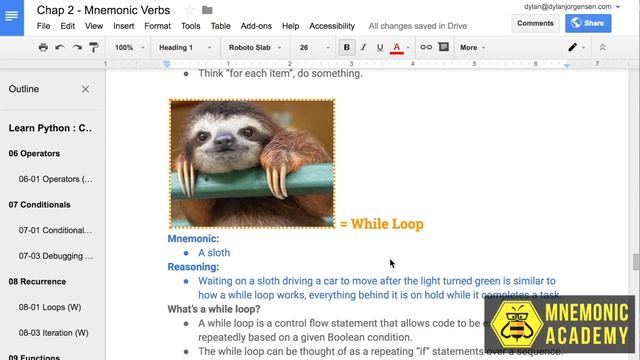Click the blue Share button
The width and height of the screenshot is (640, 360).
[x=588, y=23]
